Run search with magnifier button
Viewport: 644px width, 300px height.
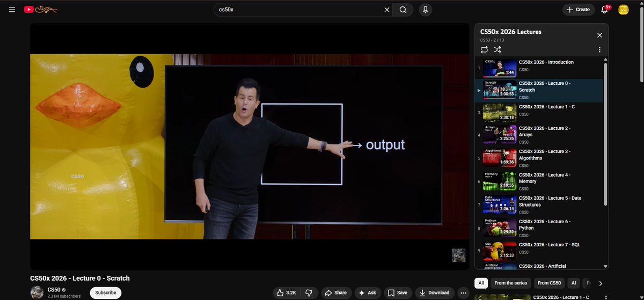pos(403,10)
